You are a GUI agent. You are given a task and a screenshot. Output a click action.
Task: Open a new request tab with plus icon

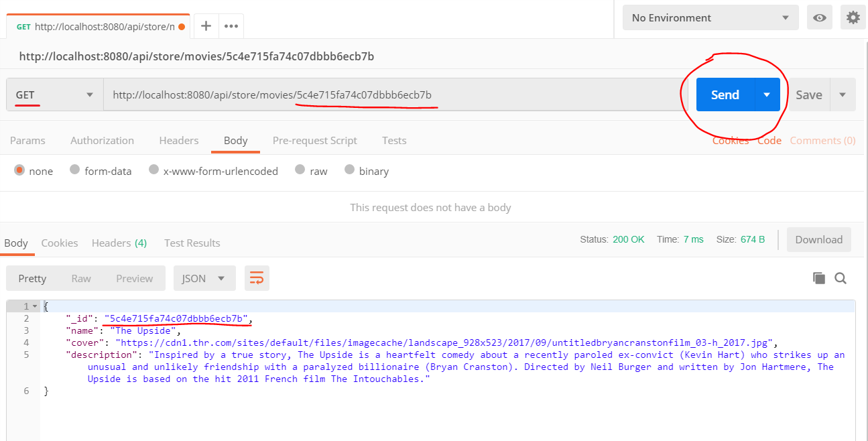coord(206,26)
